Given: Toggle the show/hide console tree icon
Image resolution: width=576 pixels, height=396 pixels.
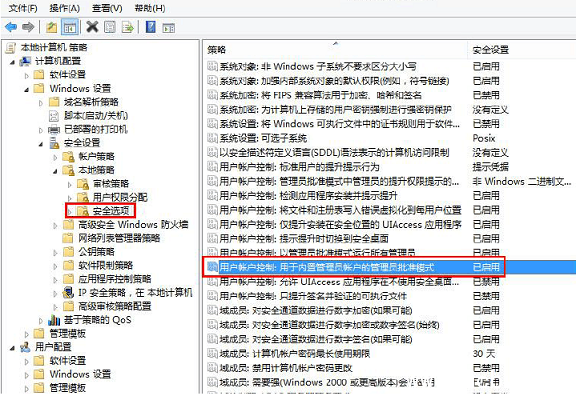Looking at the screenshot, I should 70,27.
